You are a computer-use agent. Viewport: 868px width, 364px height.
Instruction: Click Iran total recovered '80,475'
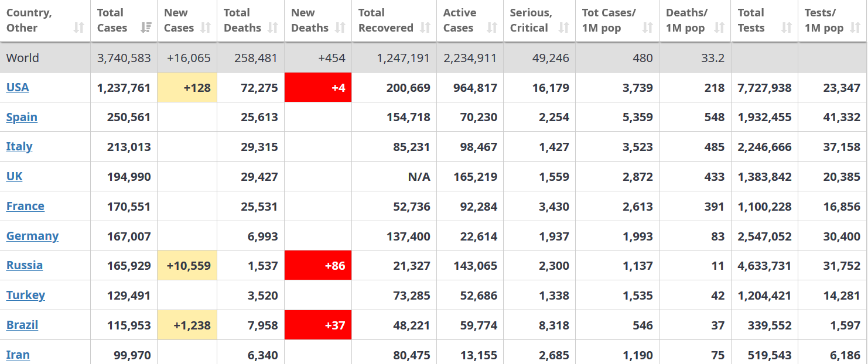click(x=412, y=355)
